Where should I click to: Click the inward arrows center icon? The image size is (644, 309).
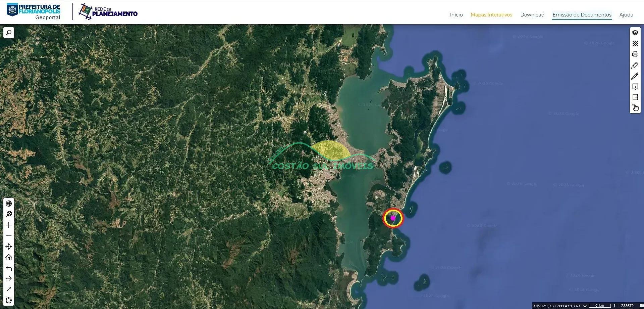9,247
